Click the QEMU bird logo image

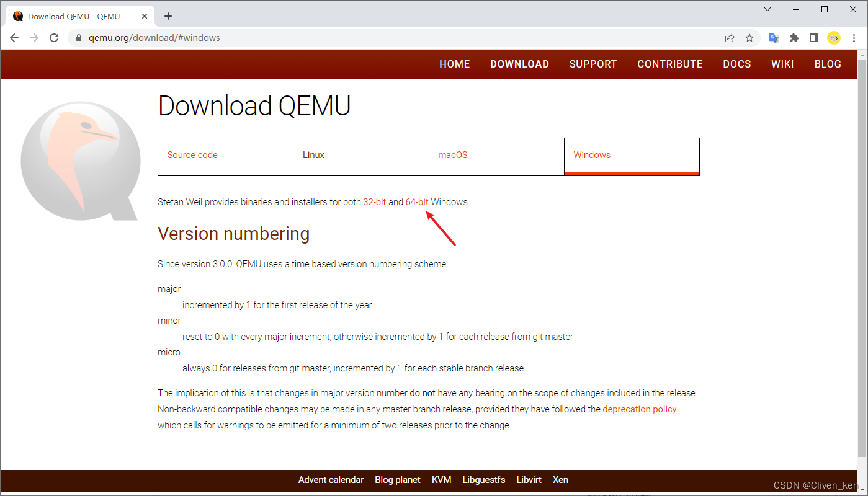pyautogui.click(x=79, y=160)
